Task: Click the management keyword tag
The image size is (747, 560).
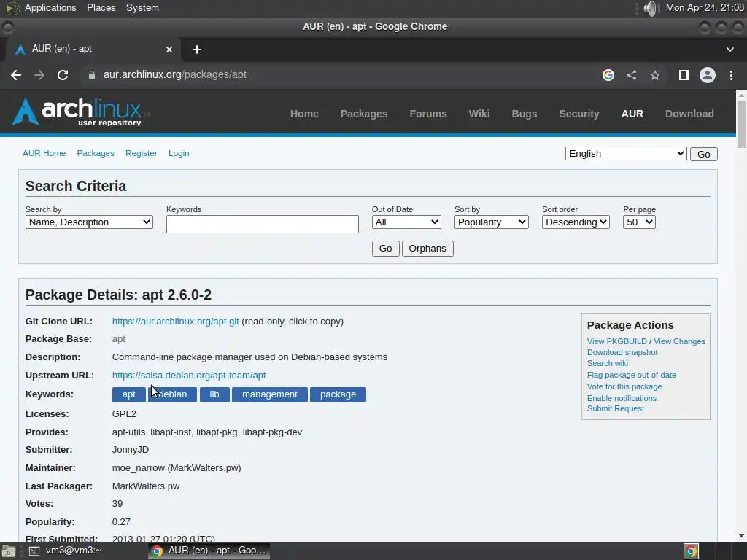Action: click(270, 394)
